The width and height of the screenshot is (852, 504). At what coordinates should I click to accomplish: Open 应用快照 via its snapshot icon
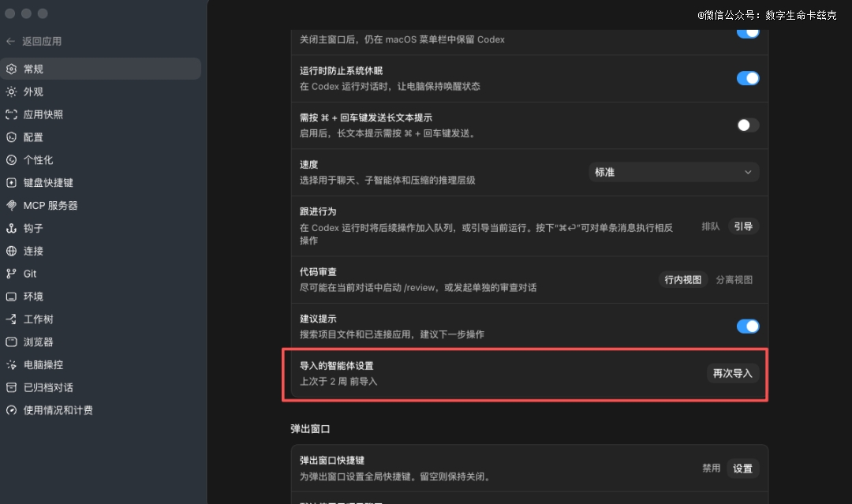(x=11, y=114)
